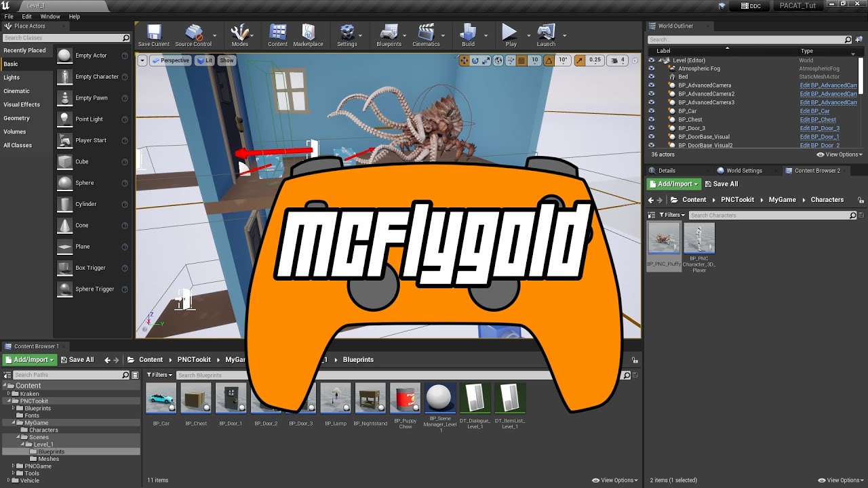Toggle visibility of BP_Car in World Outliner
Image resolution: width=868 pixels, height=488 pixels.
click(x=652, y=110)
